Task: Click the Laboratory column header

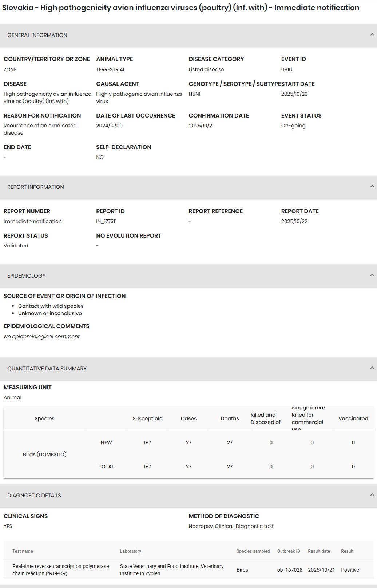Action: [x=131, y=551]
